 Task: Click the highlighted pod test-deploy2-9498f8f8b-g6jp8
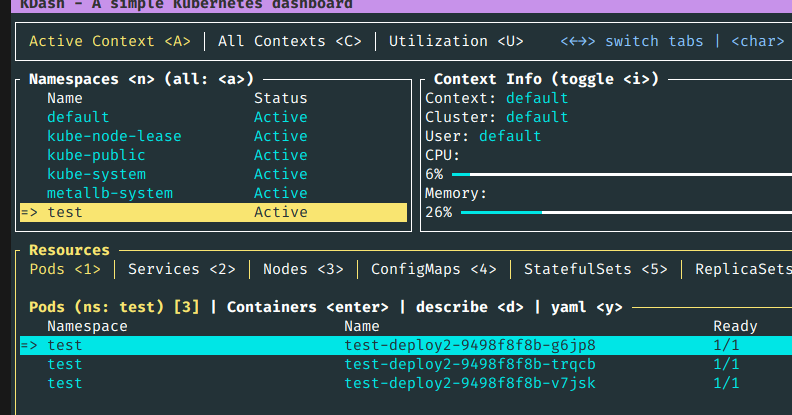click(469, 345)
